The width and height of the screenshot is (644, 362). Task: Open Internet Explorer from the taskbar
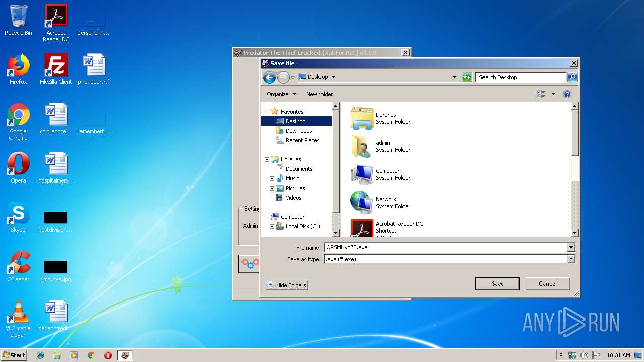(x=40, y=355)
